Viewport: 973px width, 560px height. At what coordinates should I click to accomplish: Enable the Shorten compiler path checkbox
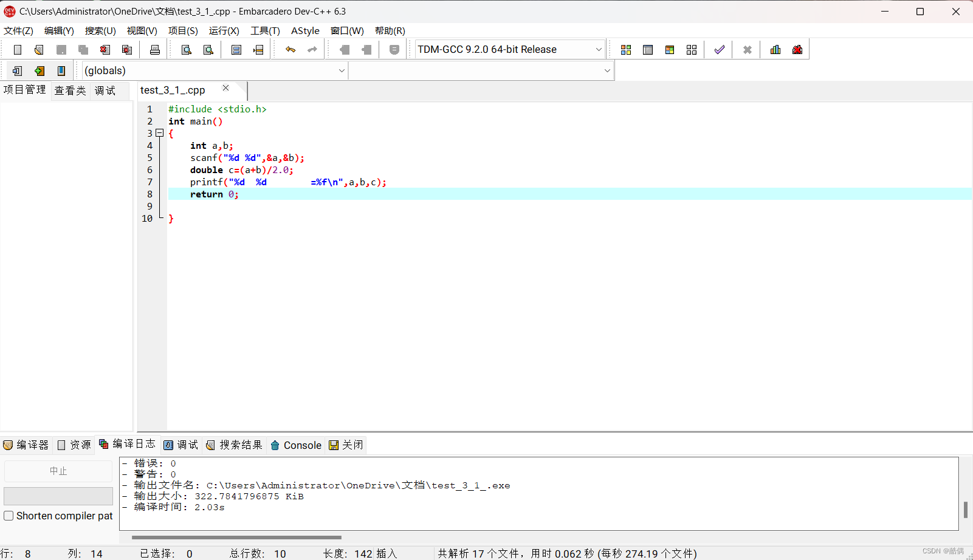9,516
